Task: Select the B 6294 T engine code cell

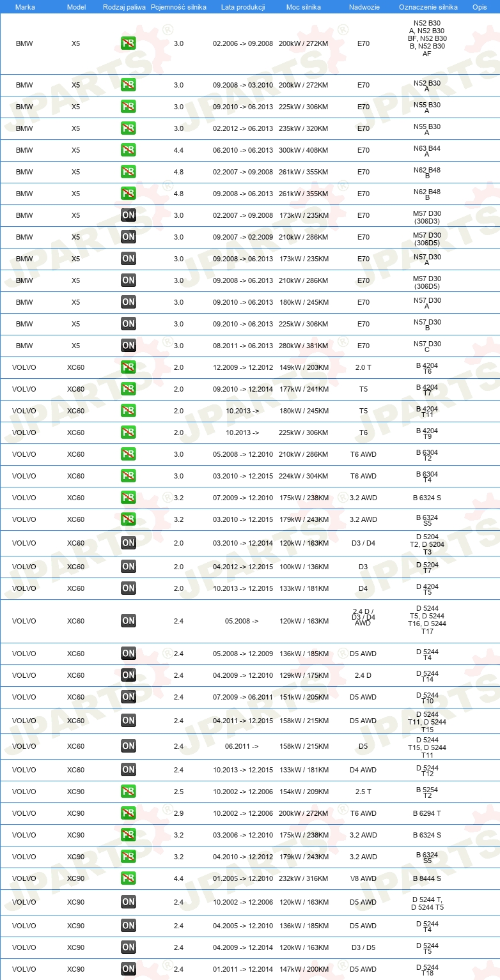Action: [427, 813]
